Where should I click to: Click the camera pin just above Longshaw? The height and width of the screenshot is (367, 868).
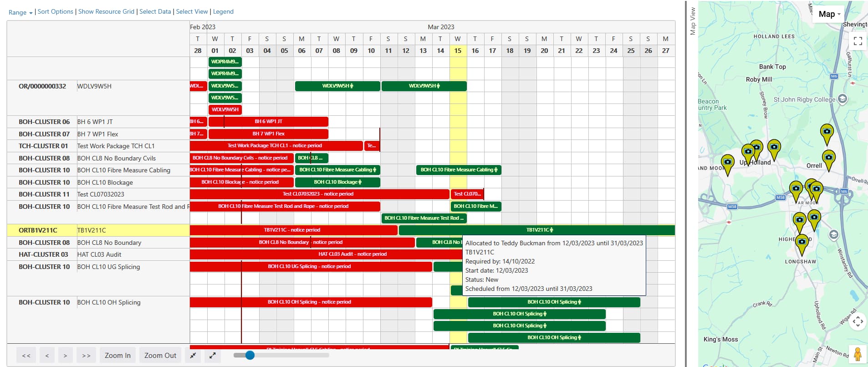tap(802, 244)
